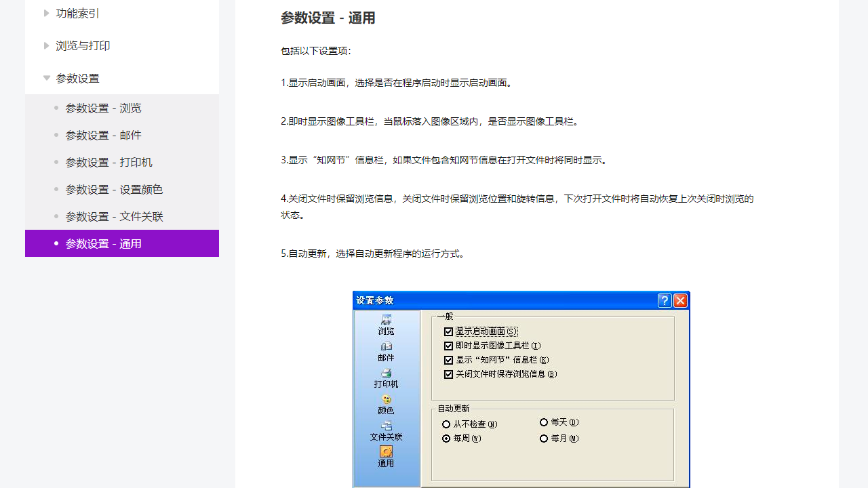Viewport: 868px width, 488px height.
Task: Open 参数设置 - 文件关联 entry
Action: [114, 216]
